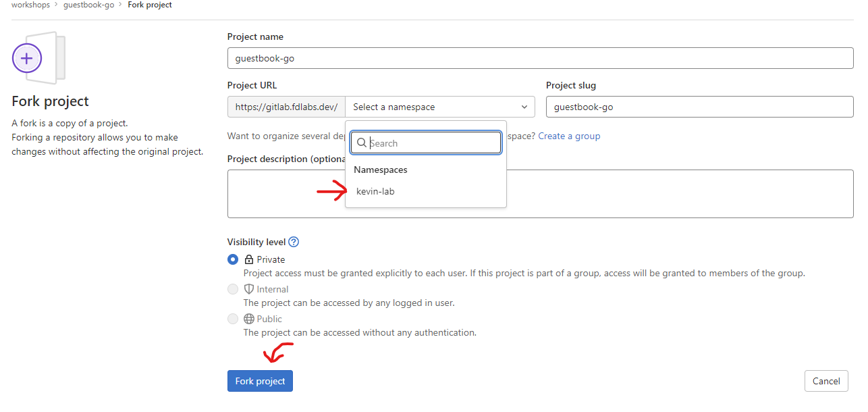The width and height of the screenshot is (868, 412).
Task: Click the magnifier icon in namespace search
Action: coord(362,143)
